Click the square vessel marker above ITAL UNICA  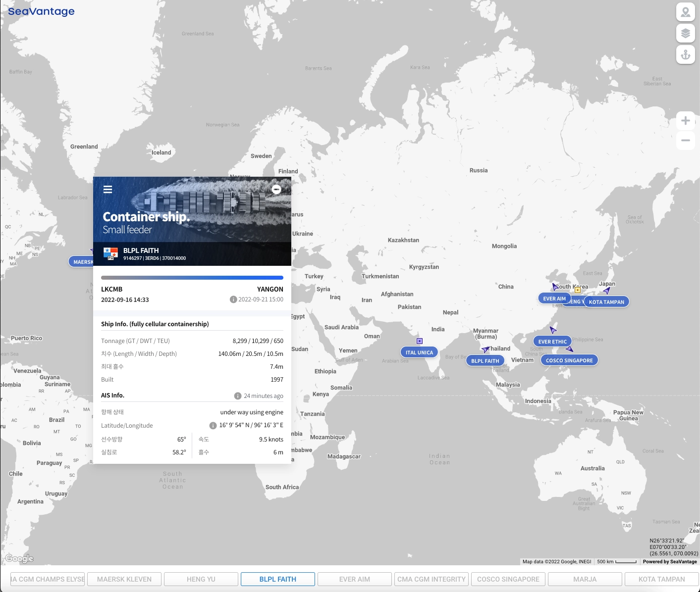click(420, 341)
